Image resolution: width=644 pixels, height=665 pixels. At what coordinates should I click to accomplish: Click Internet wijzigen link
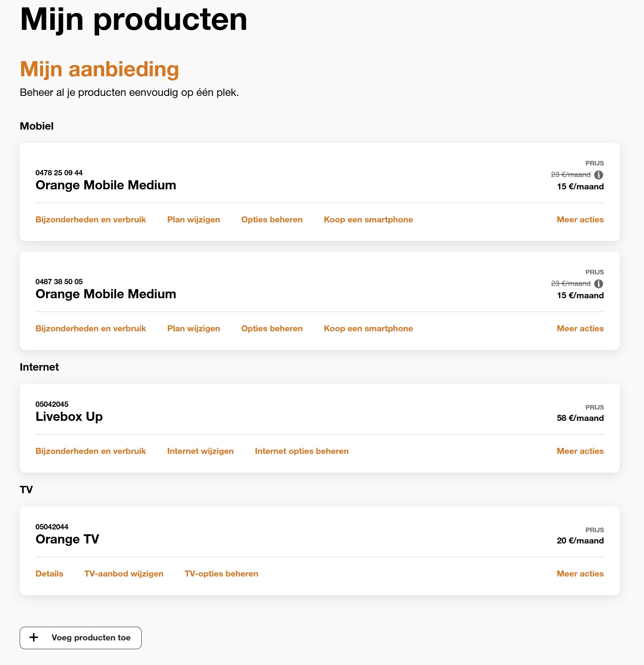click(x=200, y=451)
